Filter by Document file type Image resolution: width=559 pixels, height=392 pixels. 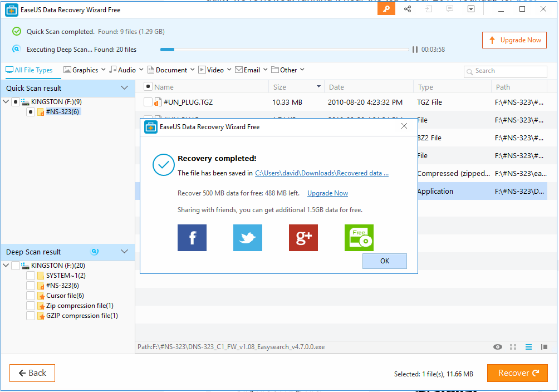(168, 70)
